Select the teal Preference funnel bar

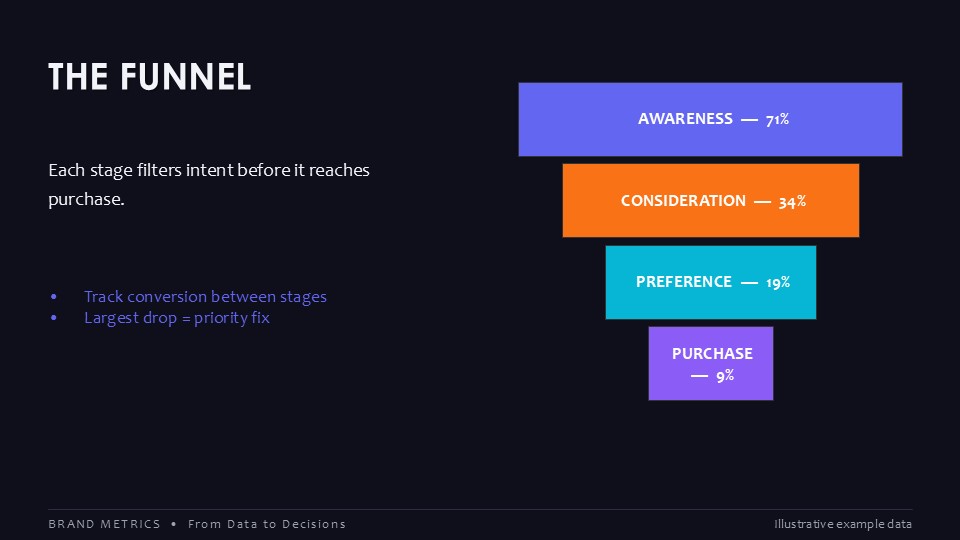click(711, 282)
